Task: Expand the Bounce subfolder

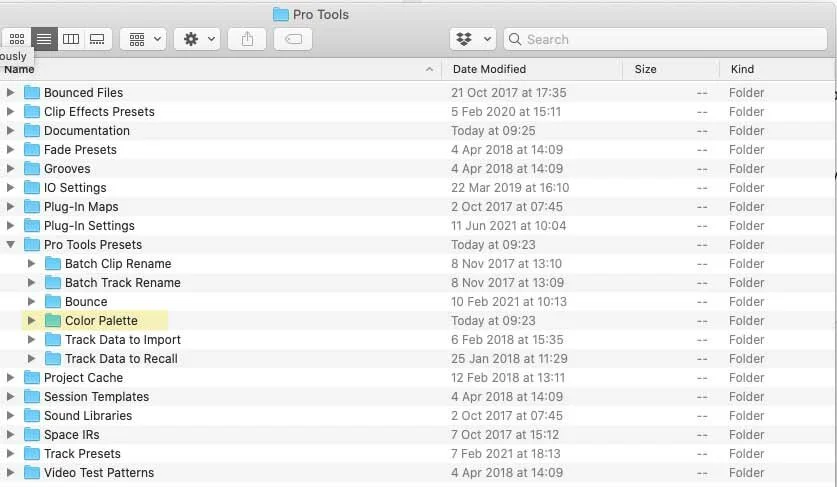Action: click(31, 301)
